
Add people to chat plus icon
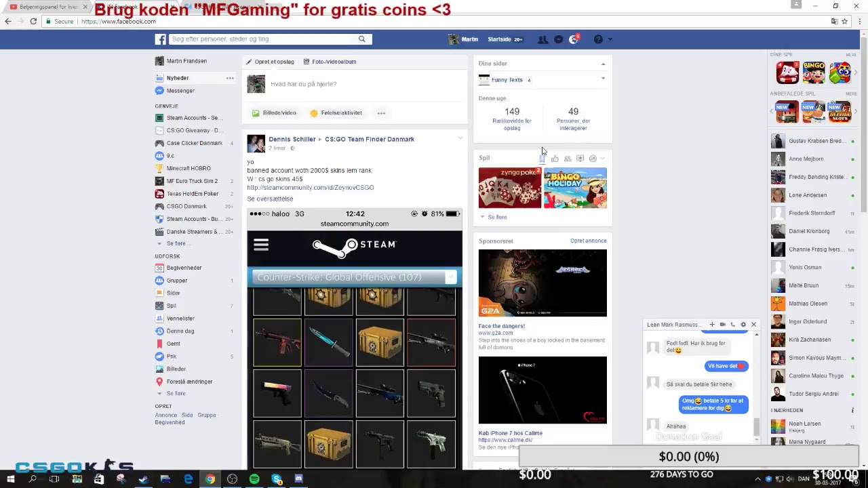711,325
